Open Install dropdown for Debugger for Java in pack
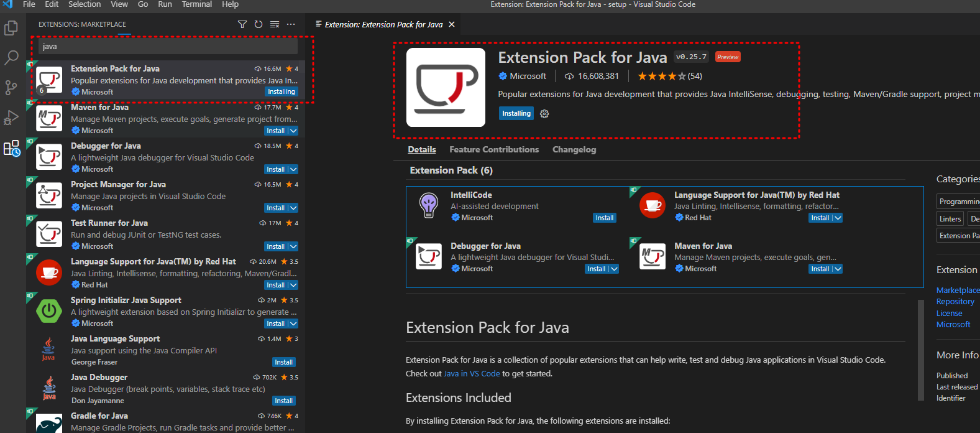Image resolution: width=980 pixels, height=433 pixels. (614, 269)
